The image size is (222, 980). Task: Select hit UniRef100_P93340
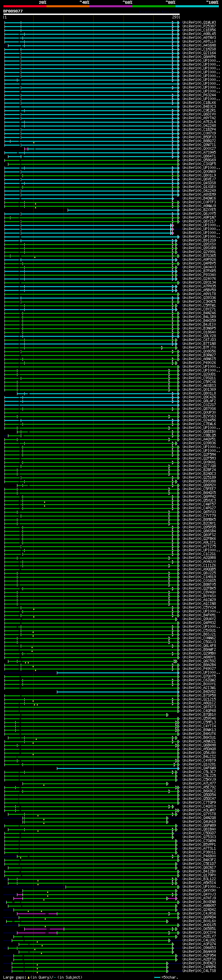click(199, 275)
